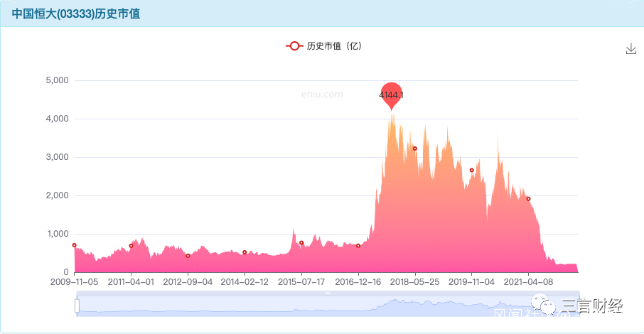Click the data zoom range bar
644x334 pixels.
328,306
